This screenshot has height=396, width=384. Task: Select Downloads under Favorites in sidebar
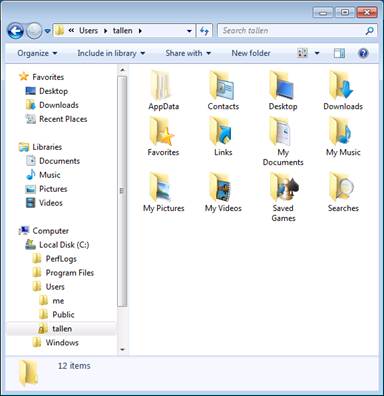pyautogui.click(x=52, y=105)
